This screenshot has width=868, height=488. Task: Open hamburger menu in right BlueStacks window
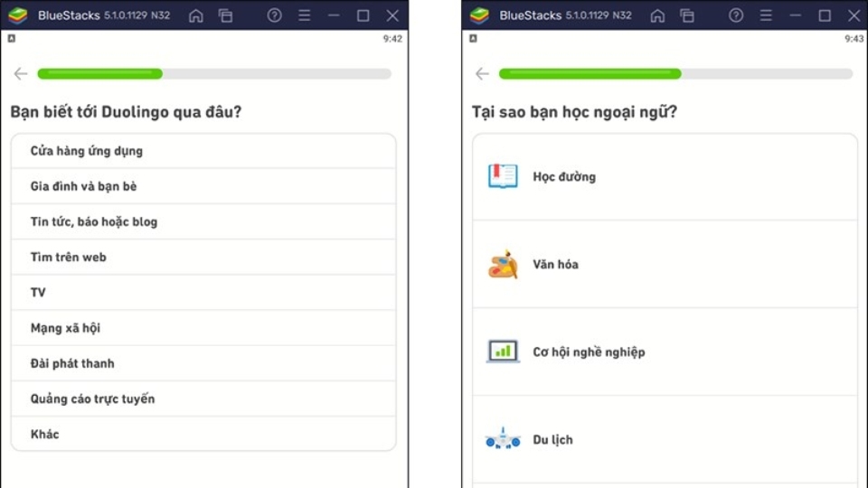click(x=766, y=15)
